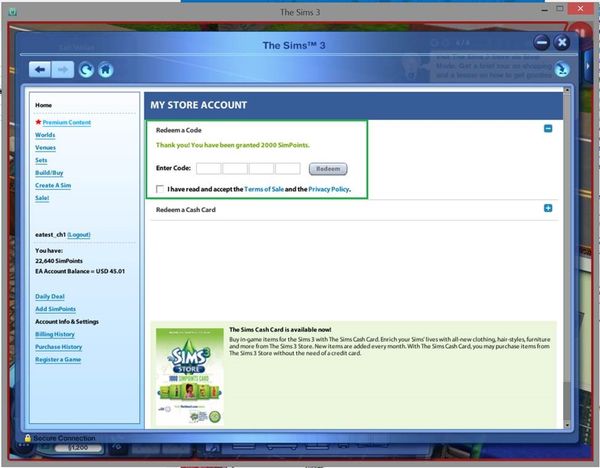Click the browser back arrow button
Viewport: 600px width, 468px height.
click(39, 69)
